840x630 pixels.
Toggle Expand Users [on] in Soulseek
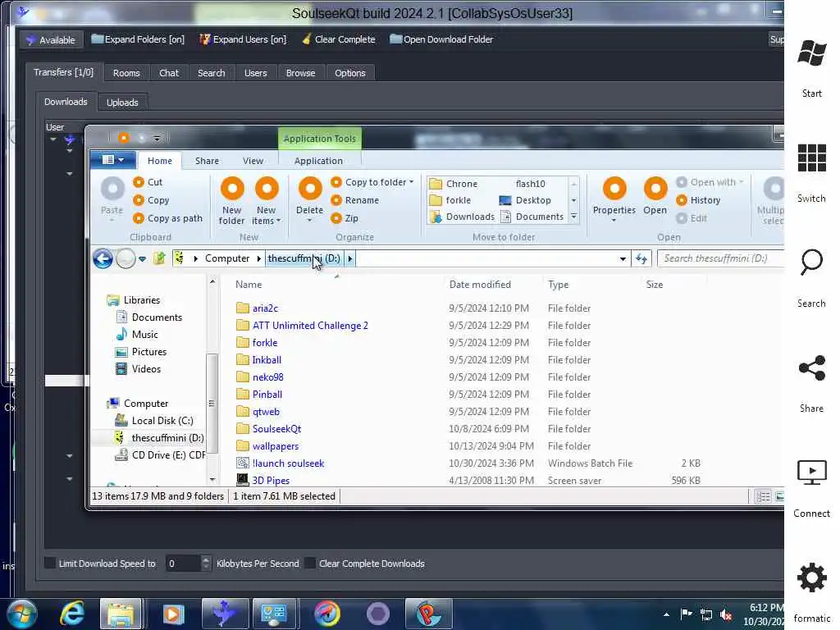[x=243, y=39]
